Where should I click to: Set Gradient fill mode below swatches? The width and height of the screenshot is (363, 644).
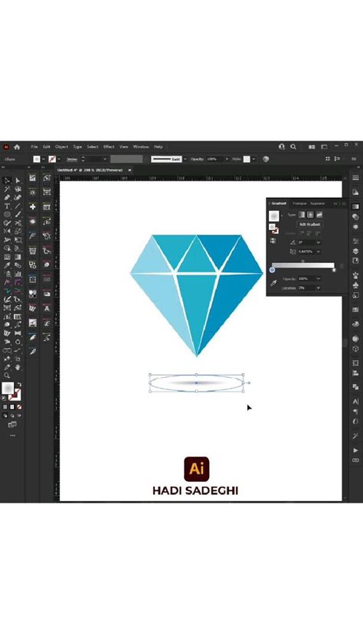coord(12,407)
